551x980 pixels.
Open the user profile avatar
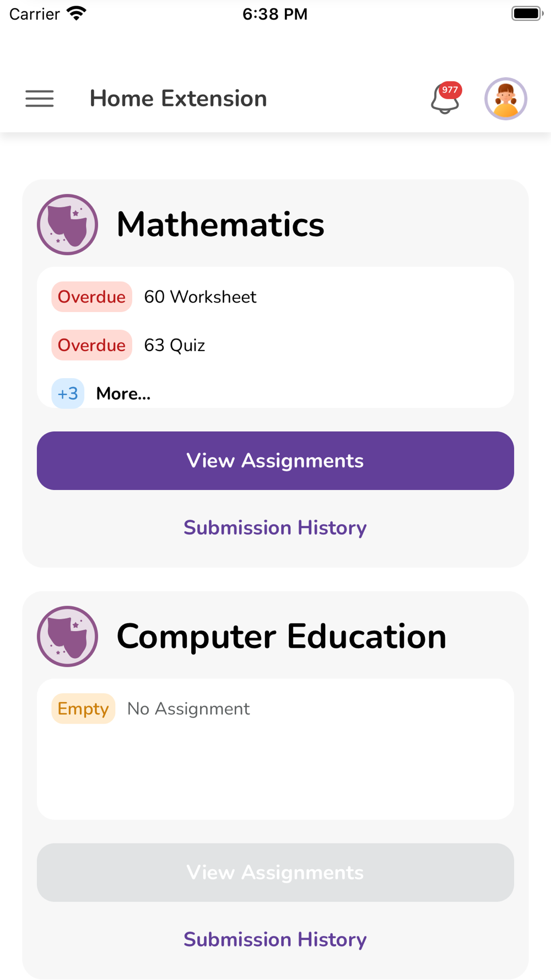(506, 99)
